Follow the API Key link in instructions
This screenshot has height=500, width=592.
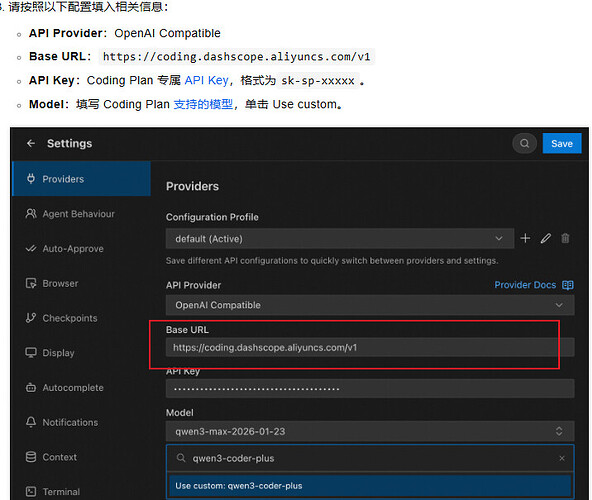[x=207, y=80]
